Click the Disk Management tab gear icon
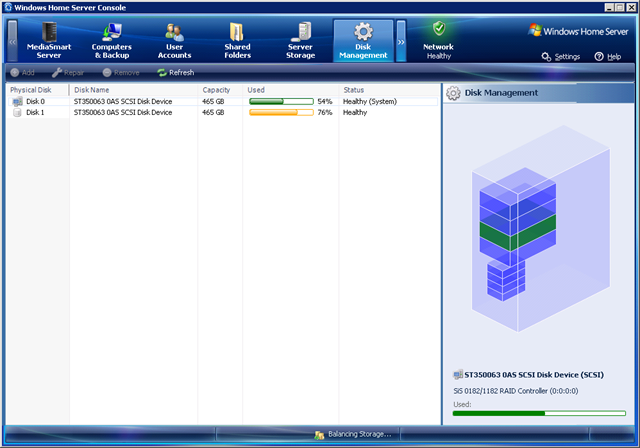This screenshot has height=448, width=640. (x=363, y=31)
